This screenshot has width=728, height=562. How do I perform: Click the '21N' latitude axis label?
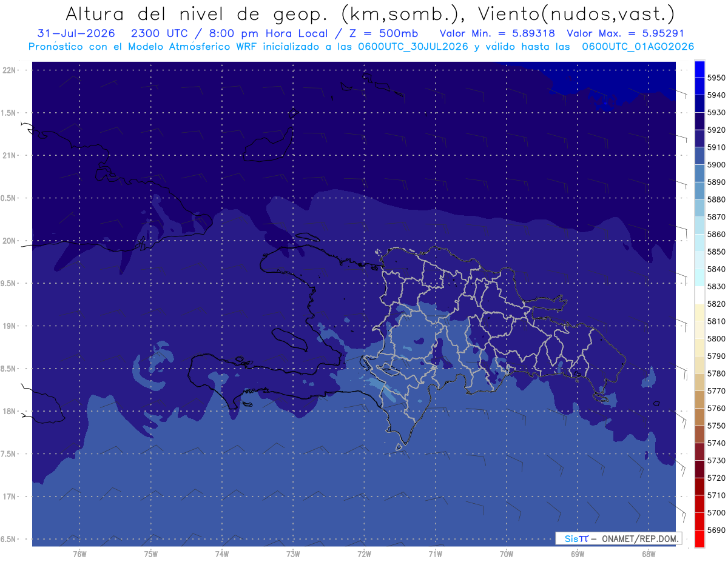click(x=9, y=155)
